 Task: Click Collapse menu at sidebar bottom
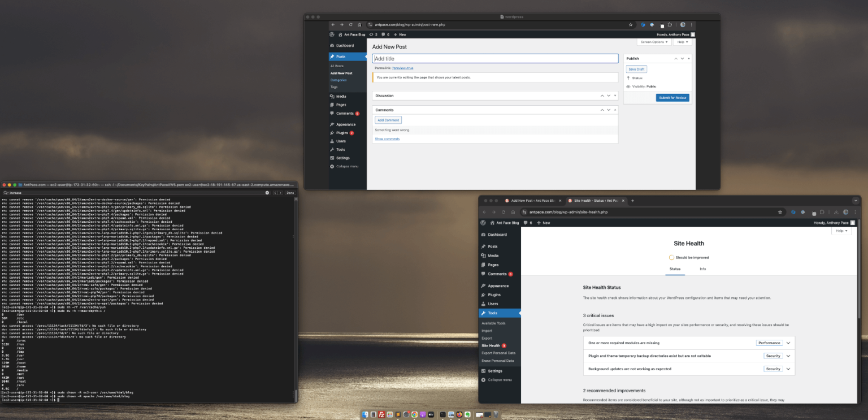pyautogui.click(x=346, y=166)
